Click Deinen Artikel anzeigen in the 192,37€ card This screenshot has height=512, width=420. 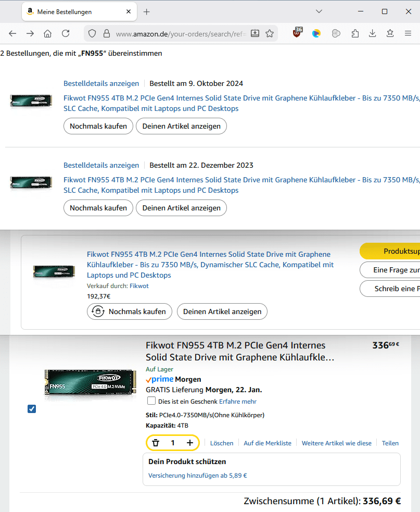(222, 311)
